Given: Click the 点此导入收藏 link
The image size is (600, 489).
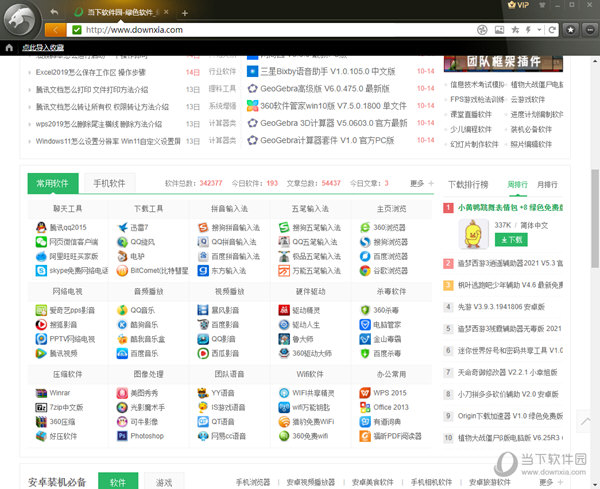Looking at the screenshot, I should coord(43,47).
